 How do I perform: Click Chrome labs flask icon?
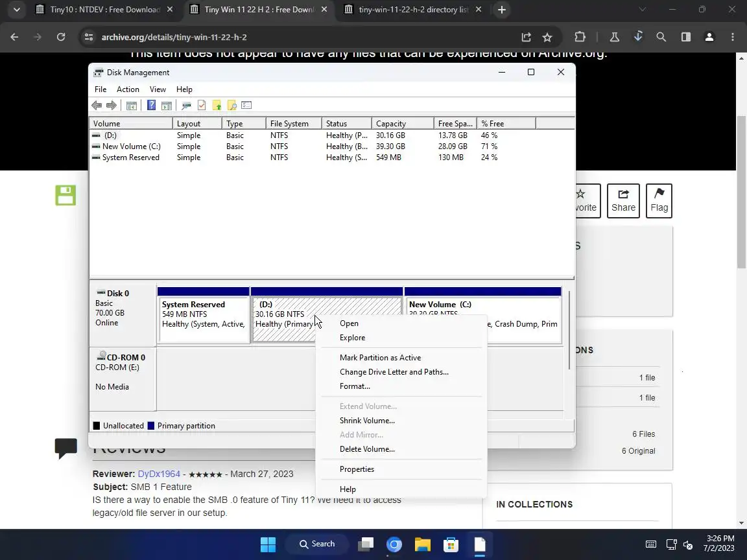point(615,37)
